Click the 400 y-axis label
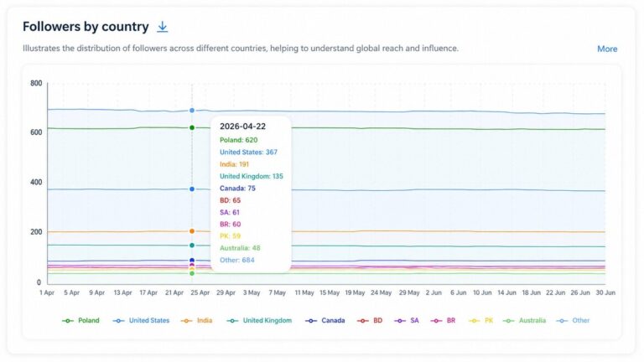The height and width of the screenshot is (362, 644). click(36, 182)
